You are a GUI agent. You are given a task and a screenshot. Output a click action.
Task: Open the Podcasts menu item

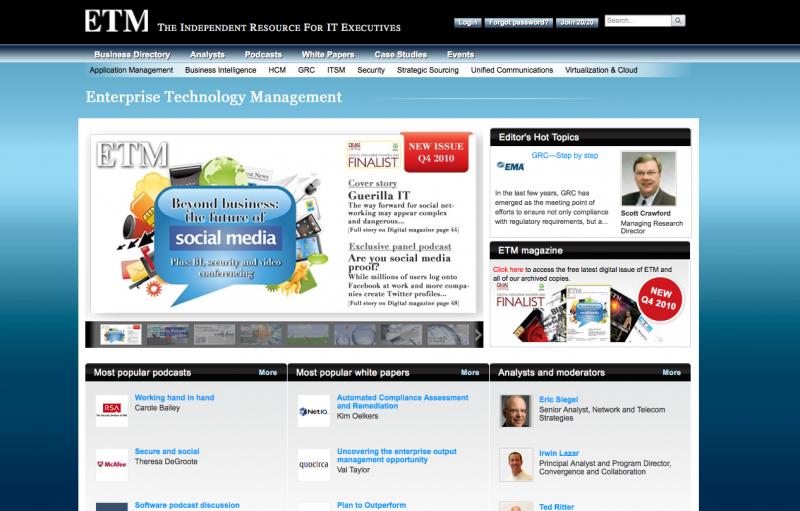coord(263,55)
